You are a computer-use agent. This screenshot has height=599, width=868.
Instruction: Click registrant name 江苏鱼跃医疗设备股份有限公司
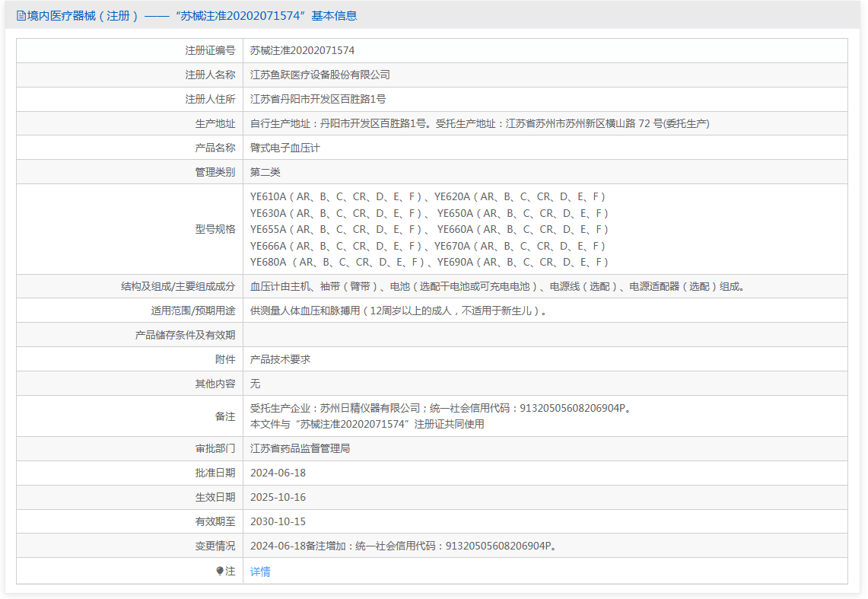click(320, 75)
